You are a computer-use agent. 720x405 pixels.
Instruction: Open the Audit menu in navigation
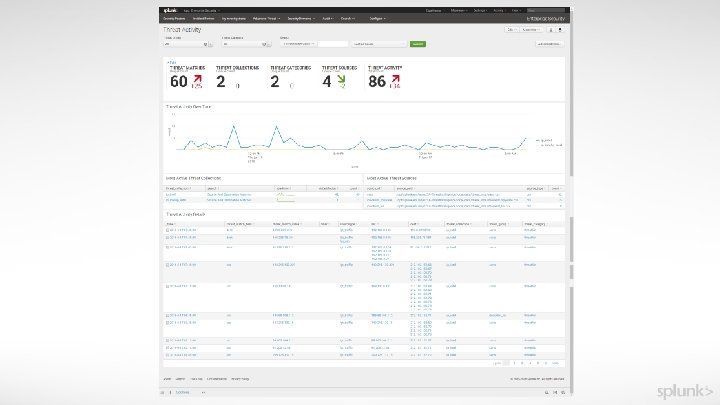(x=327, y=19)
